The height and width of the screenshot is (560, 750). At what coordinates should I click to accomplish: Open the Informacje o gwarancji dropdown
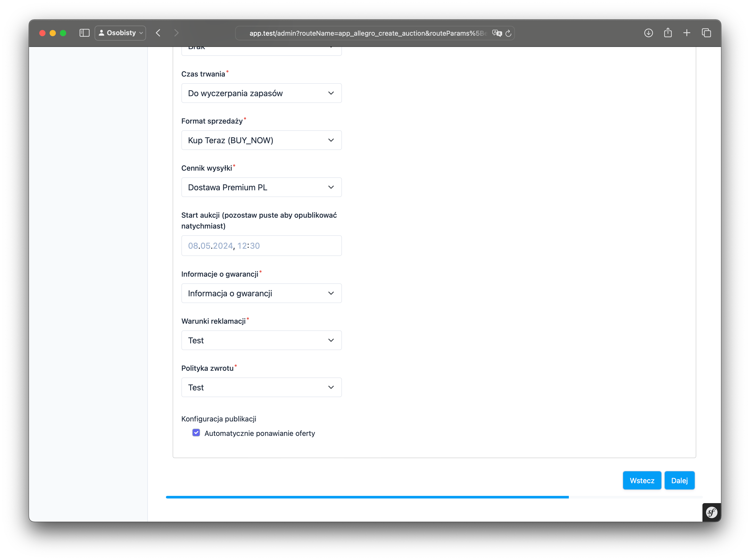[x=261, y=293]
